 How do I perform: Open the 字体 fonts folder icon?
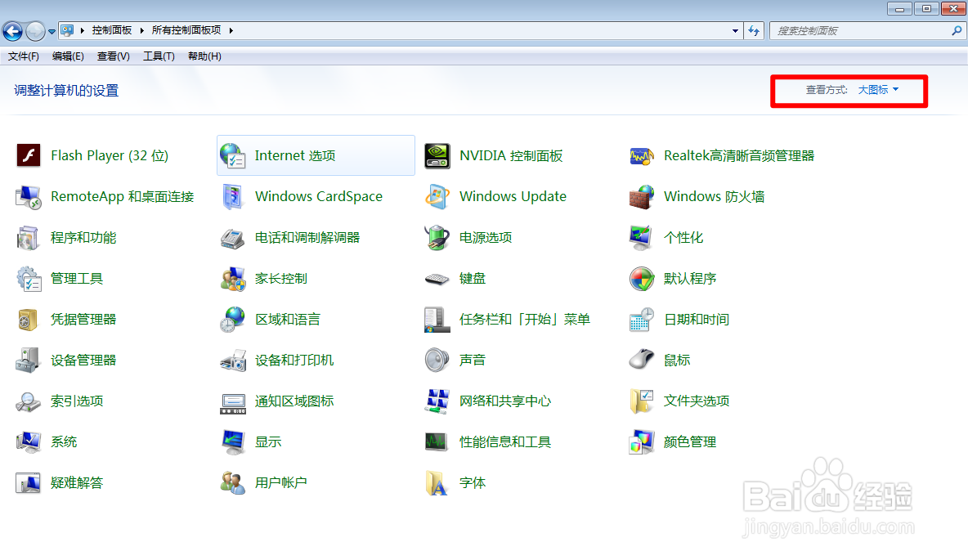(437, 483)
